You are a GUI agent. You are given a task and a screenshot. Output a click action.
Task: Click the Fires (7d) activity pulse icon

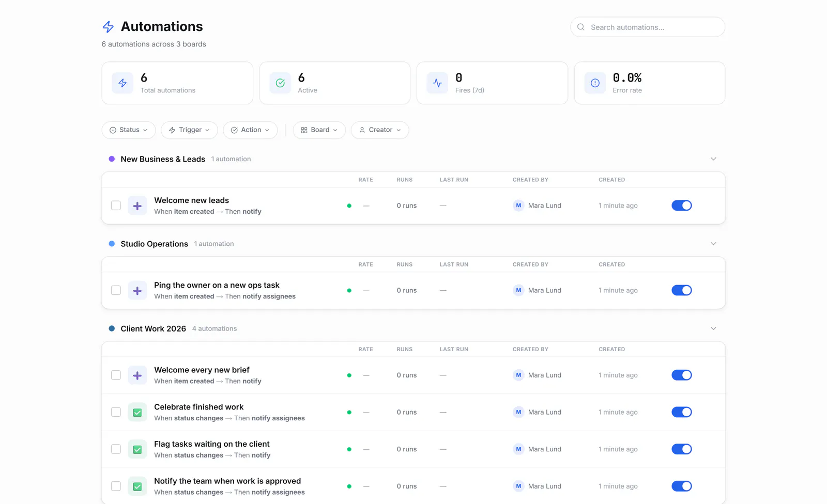(x=437, y=83)
